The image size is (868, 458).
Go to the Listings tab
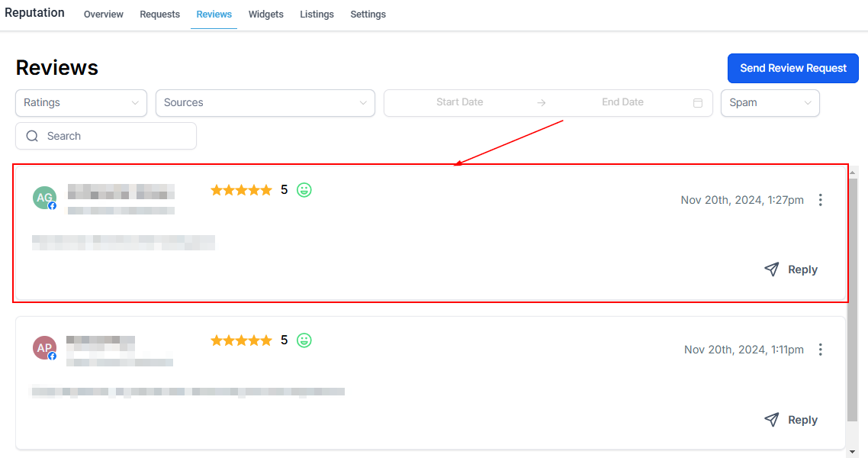click(x=317, y=15)
